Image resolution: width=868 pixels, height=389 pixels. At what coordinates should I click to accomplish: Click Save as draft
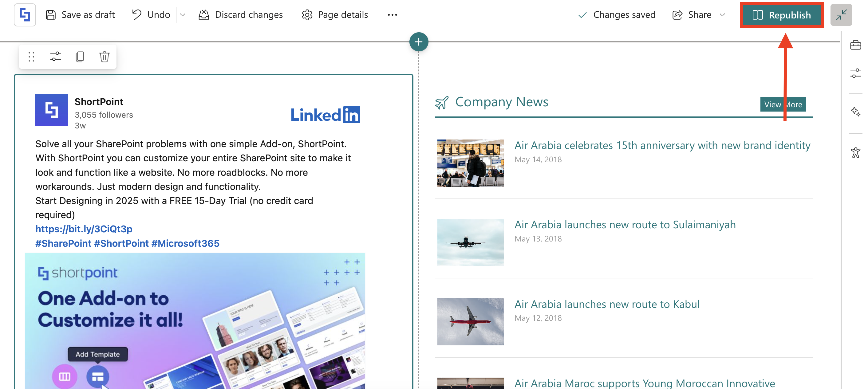point(80,15)
